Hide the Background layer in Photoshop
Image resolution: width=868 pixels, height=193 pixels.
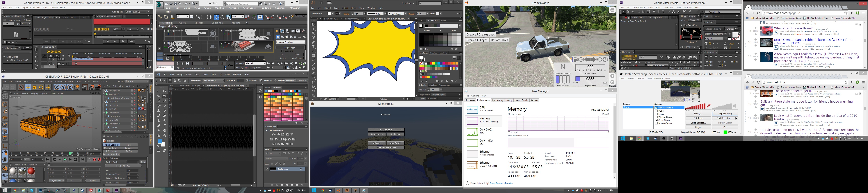pos(266,169)
